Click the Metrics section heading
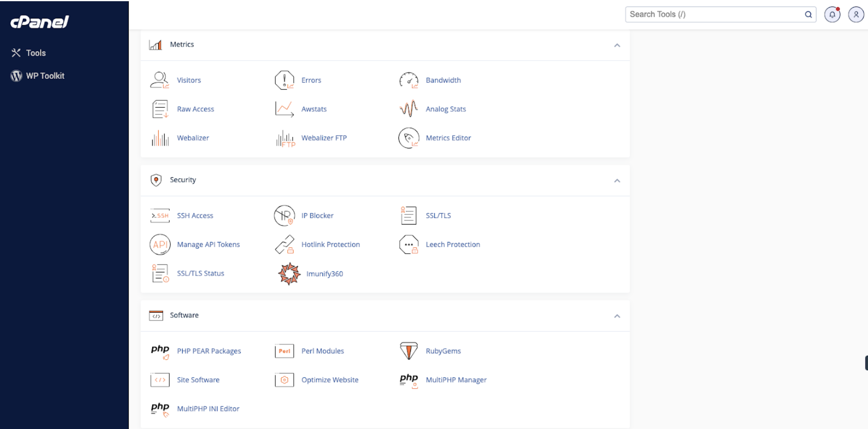This screenshot has width=868, height=429. [x=182, y=45]
